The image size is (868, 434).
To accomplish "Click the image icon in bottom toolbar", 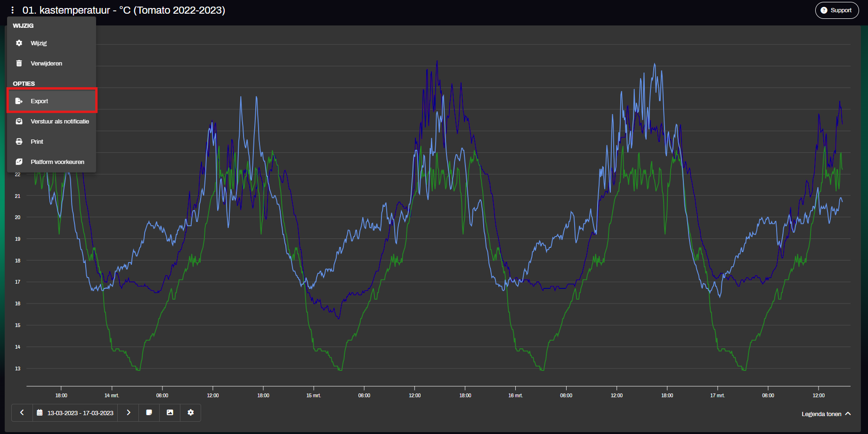I will click(x=170, y=413).
